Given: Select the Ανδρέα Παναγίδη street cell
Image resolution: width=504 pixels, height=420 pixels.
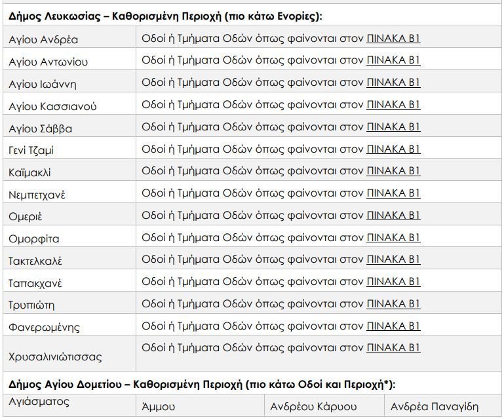Looking at the screenshot, I should click(443, 405).
